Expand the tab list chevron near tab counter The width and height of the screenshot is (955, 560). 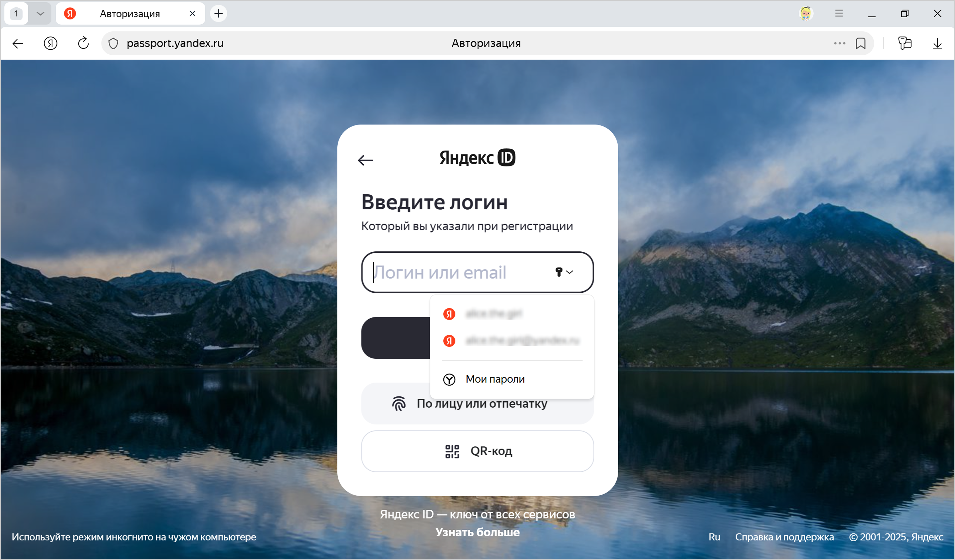[40, 14]
